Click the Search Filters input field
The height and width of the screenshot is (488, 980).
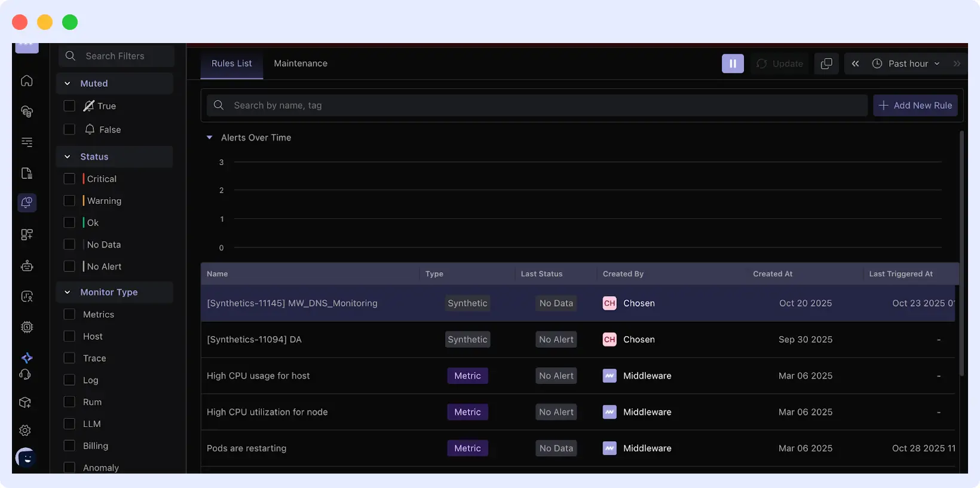[117, 56]
